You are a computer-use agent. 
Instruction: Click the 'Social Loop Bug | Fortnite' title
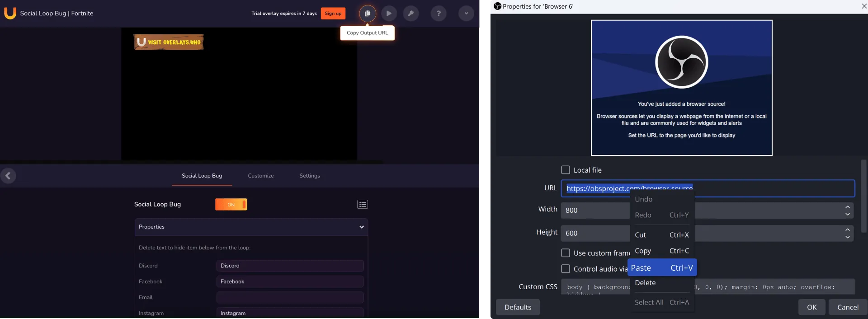pos(57,14)
